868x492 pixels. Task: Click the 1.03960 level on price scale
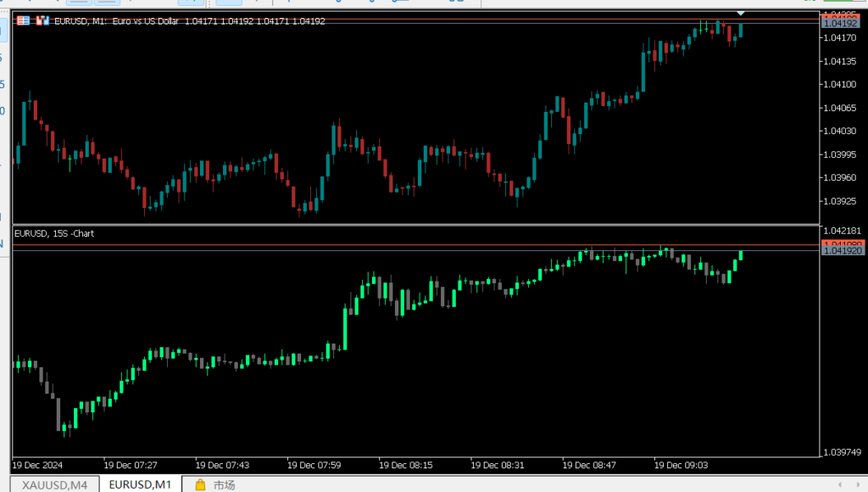click(839, 178)
